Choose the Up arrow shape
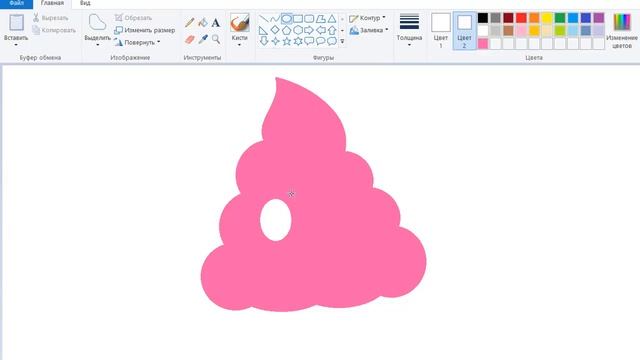Viewport: 640px width, 360px height. tap(332, 30)
